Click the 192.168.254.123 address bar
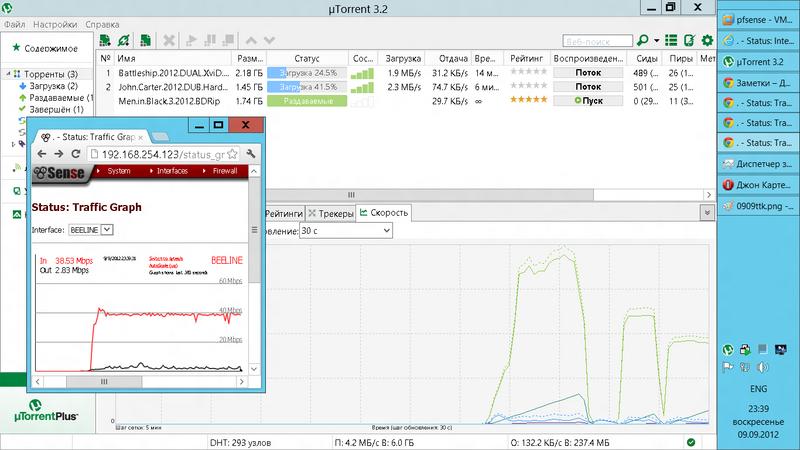Image resolution: width=800 pixels, height=450 pixels. pos(163,154)
